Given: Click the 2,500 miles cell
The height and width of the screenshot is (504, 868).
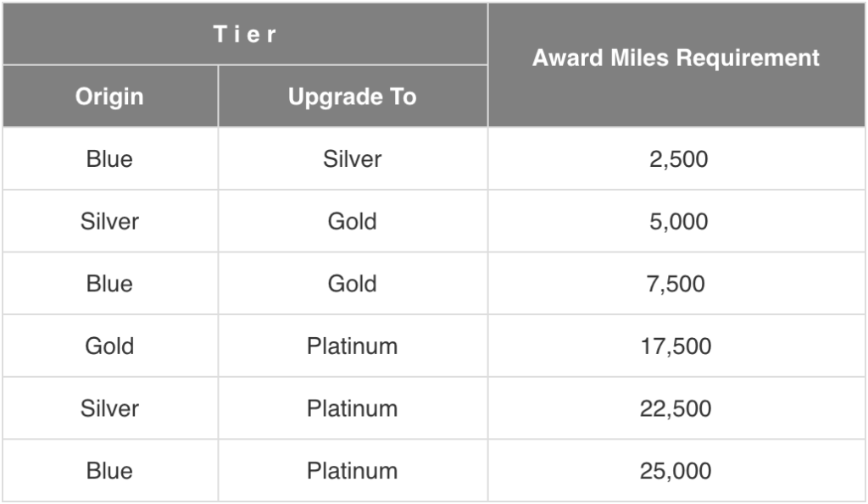Looking at the screenshot, I should click(x=678, y=159).
